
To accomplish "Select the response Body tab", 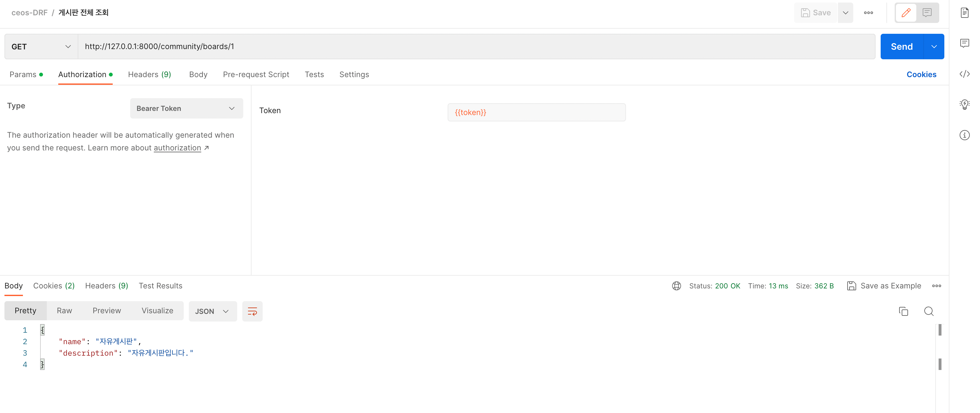I will point(14,286).
